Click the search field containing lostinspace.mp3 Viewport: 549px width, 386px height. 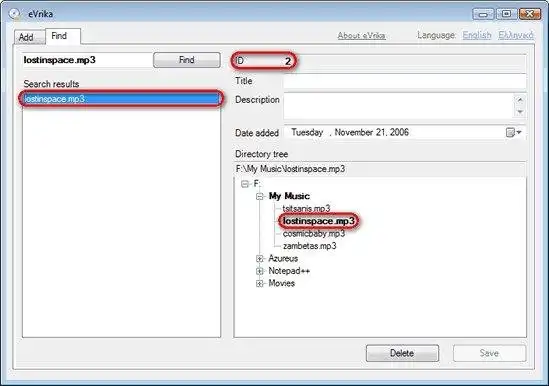pyautogui.click(x=86, y=60)
